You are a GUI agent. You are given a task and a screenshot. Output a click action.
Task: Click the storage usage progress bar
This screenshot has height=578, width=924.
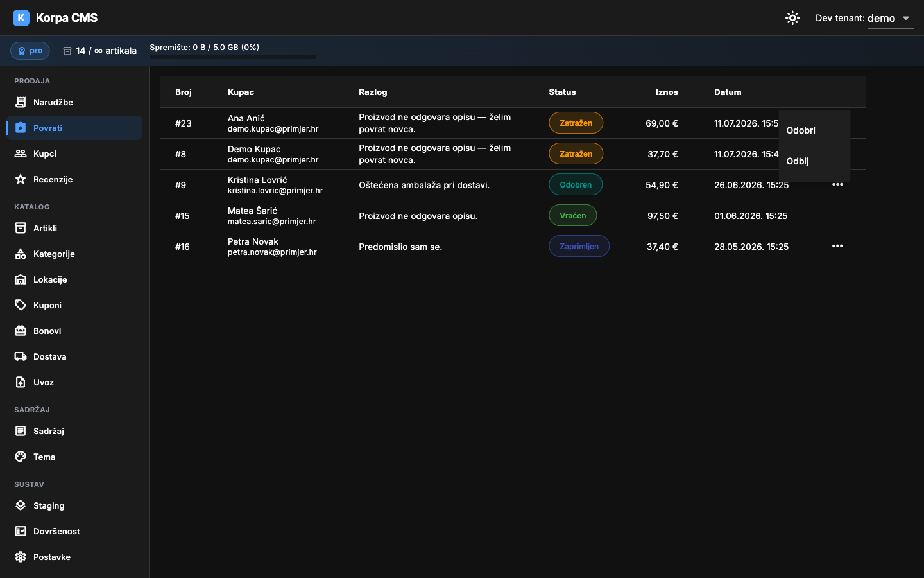pyautogui.click(x=233, y=57)
